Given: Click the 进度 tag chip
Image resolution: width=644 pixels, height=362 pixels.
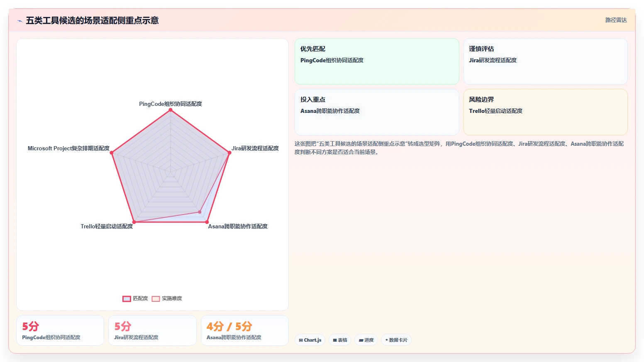Looking at the screenshot, I should click(x=366, y=340).
